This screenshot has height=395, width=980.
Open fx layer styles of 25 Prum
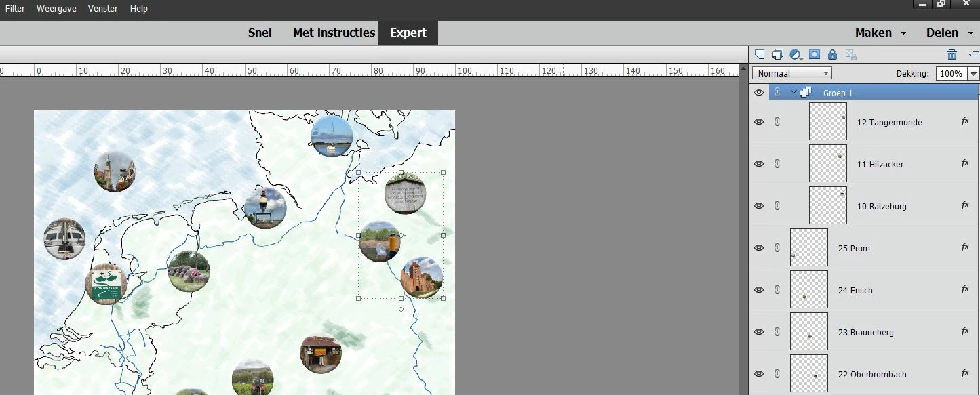click(965, 247)
